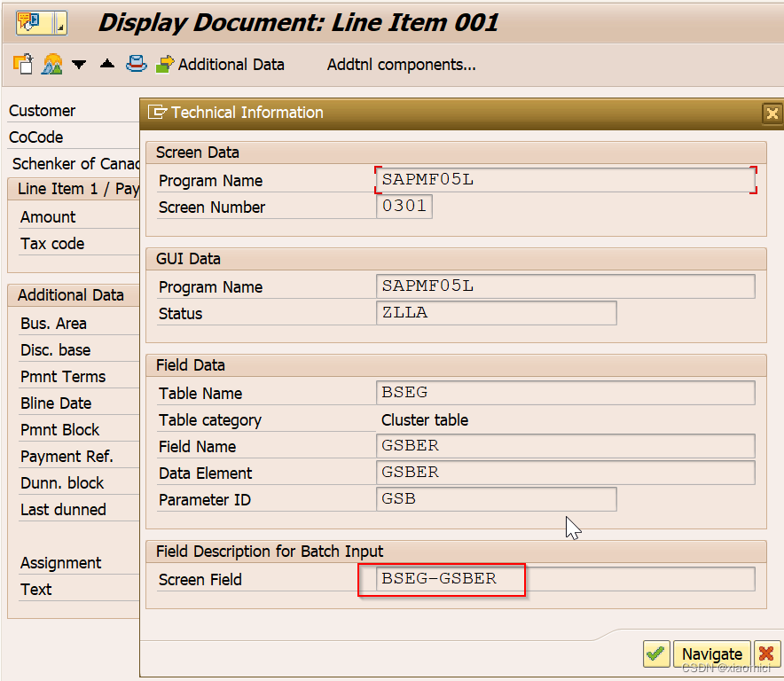
Task: Click the 'Dunn. block' label
Action: (x=62, y=483)
